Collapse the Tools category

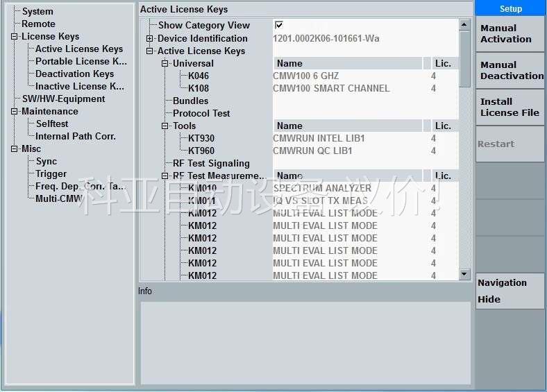165,126
